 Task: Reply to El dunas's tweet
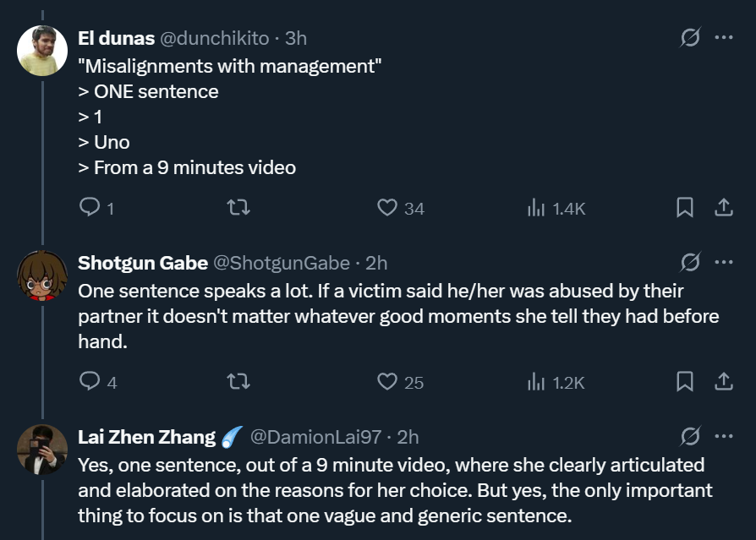90,208
